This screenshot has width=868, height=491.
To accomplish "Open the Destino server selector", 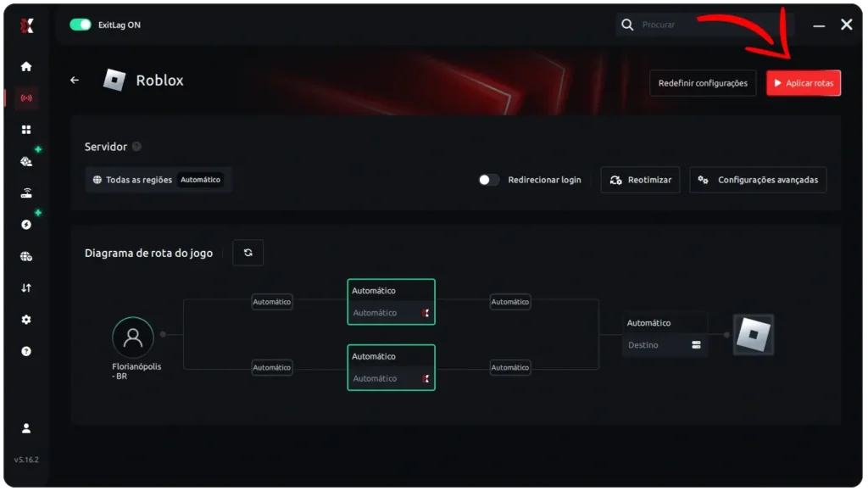I will coord(665,345).
